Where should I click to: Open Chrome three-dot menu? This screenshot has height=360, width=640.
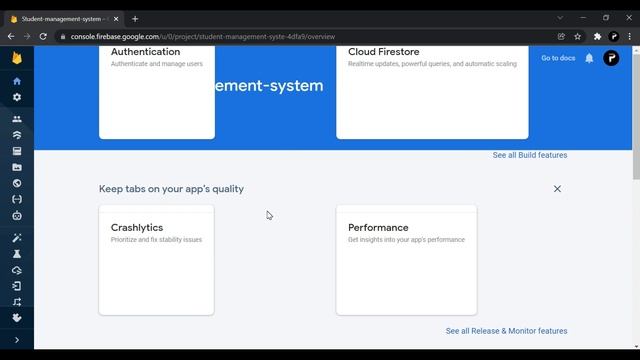pos(629,36)
